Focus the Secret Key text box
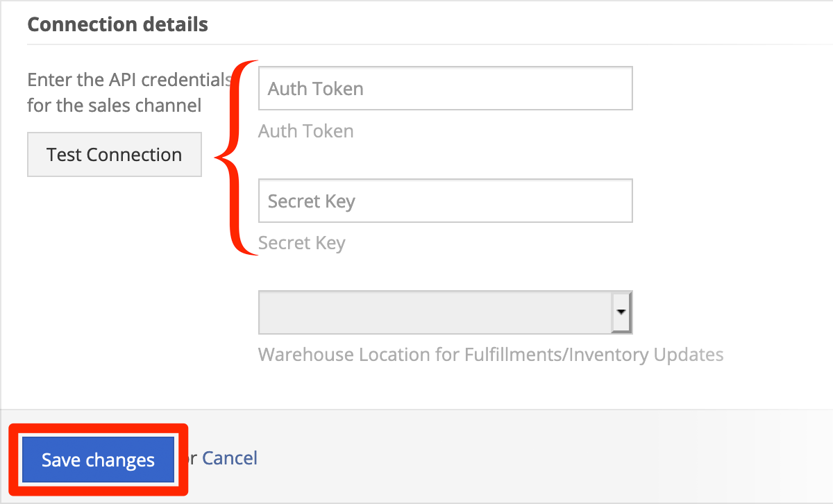 tap(445, 201)
